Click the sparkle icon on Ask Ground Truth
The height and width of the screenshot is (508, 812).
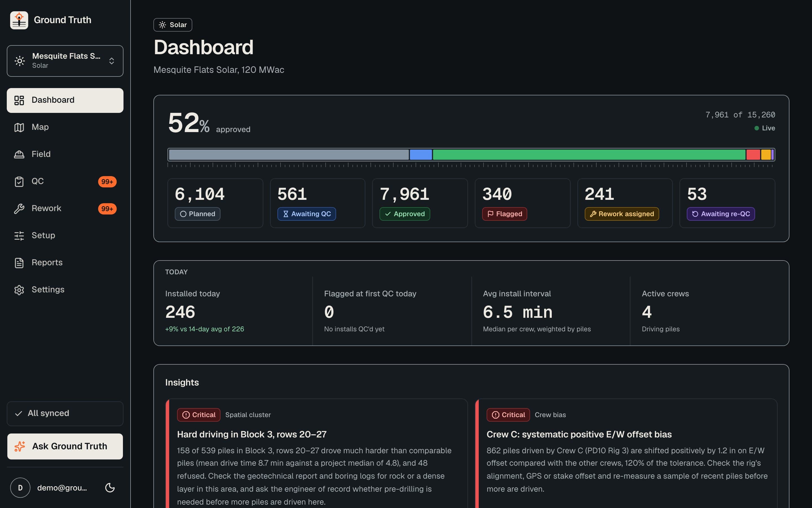coord(20,446)
